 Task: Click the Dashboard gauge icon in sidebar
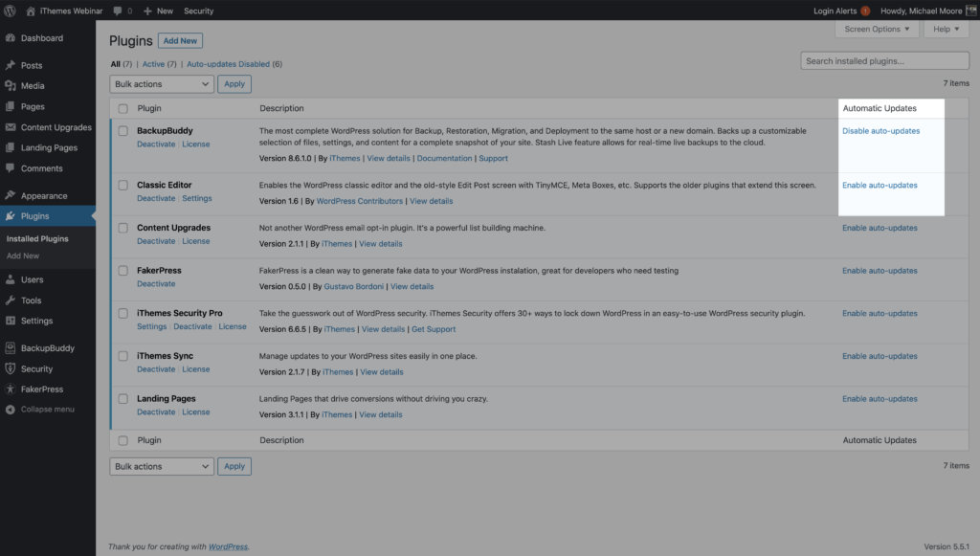pyautogui.click(x=10, y=37)
